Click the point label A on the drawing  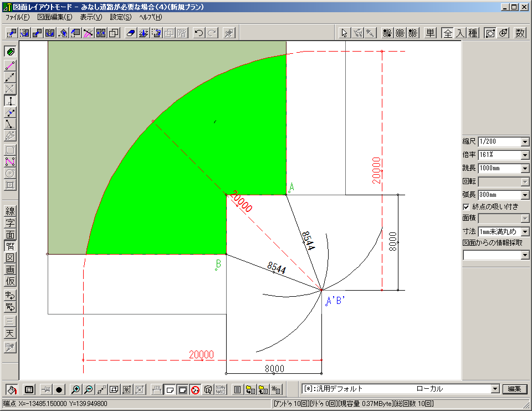[291, 187]
